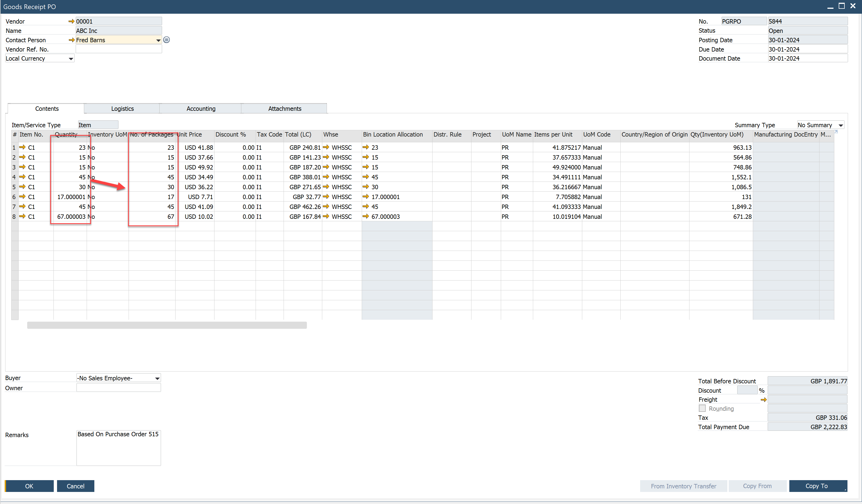Click into the Vendor Ref. No. field
This screenshot has height=504, width=862.
pyautogui.click(x=118, y=49)
